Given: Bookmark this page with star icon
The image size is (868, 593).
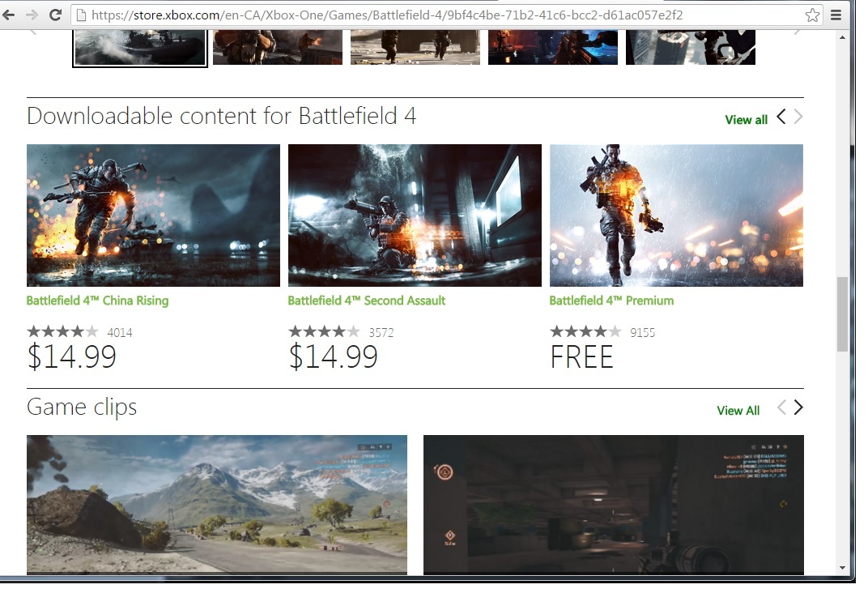Looking at the screenshot, I should pos(812,15).
